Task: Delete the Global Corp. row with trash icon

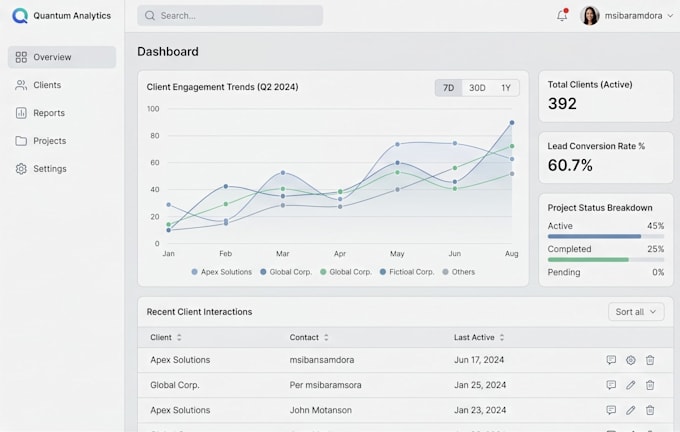Action: click(x=650, y=385)
